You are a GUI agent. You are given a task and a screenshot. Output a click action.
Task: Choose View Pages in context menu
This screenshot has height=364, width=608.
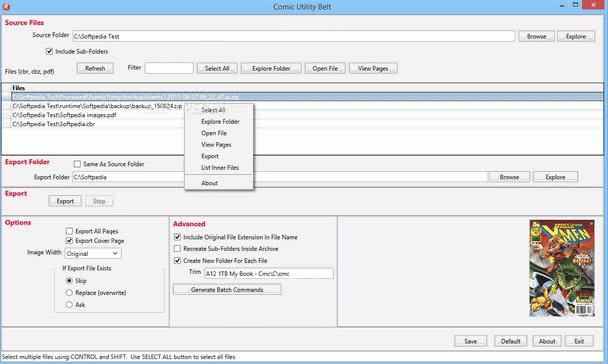219,145
